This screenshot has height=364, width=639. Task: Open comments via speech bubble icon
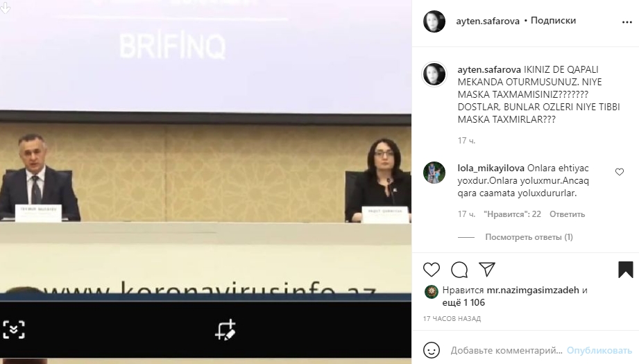459,270
